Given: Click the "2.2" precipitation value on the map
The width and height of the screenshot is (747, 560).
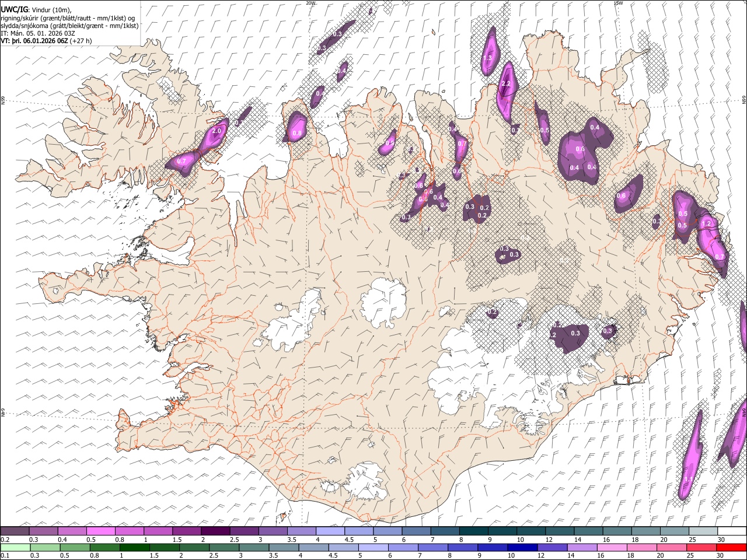Looking at the screenshot, I should click(x=506, y=84).
